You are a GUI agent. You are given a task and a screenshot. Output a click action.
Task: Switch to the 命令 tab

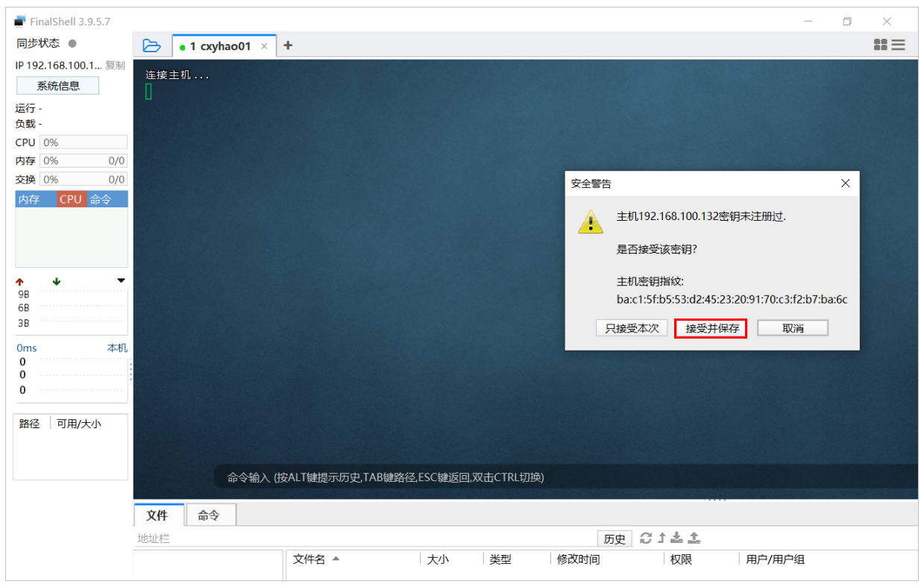210,515
